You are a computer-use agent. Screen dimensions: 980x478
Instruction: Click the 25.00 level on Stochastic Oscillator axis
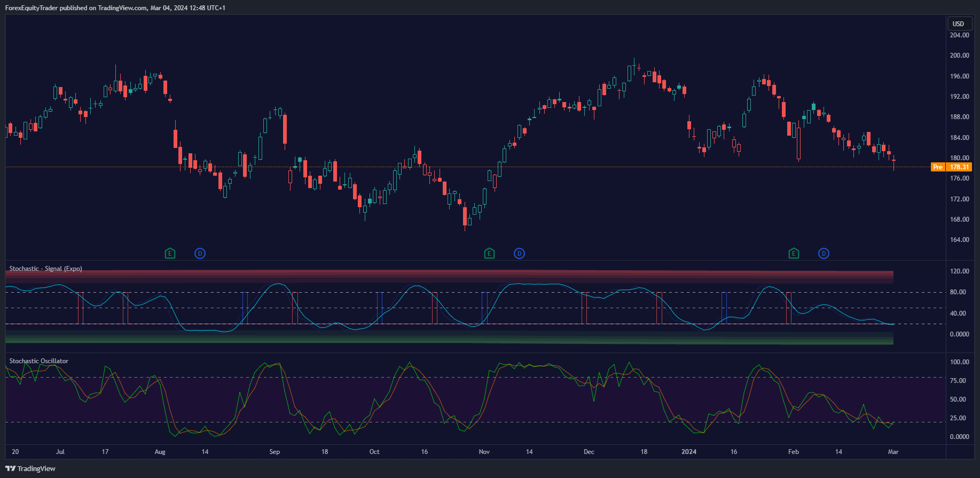958,418
